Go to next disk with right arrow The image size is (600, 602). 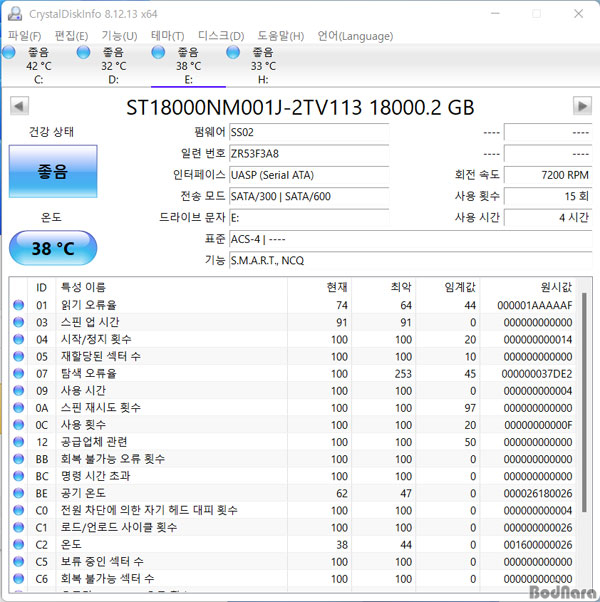[582, 106]
